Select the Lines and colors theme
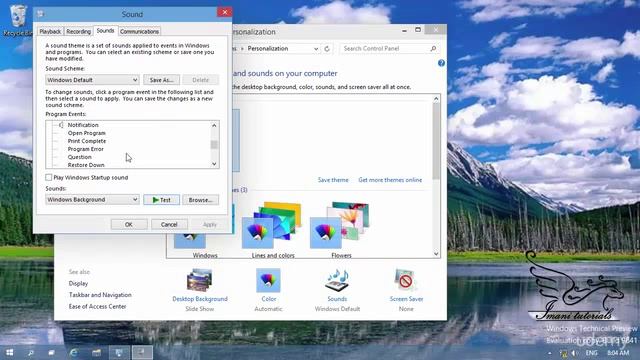Screen dimensions: 640x360 (x=273, y=230)
